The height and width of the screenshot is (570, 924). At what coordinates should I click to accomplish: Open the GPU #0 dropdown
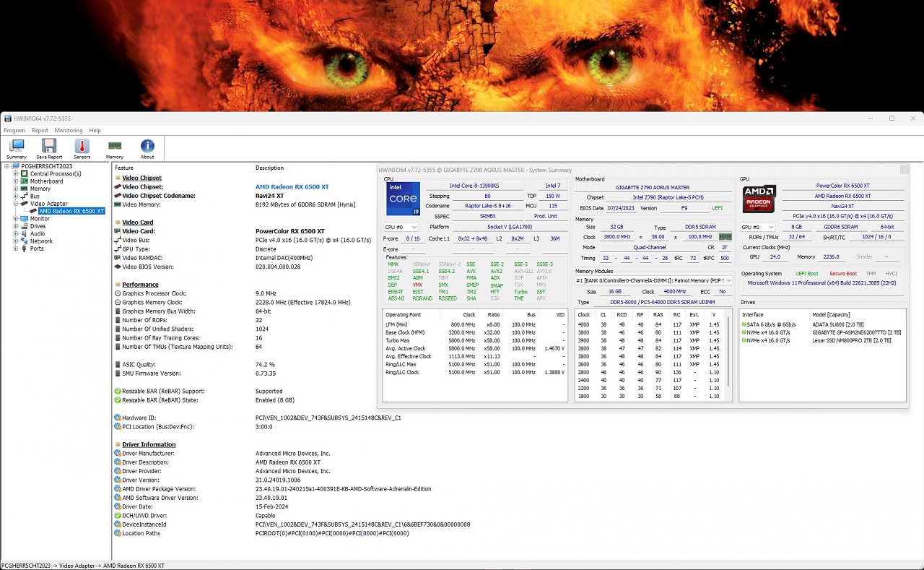click(758, 227)
